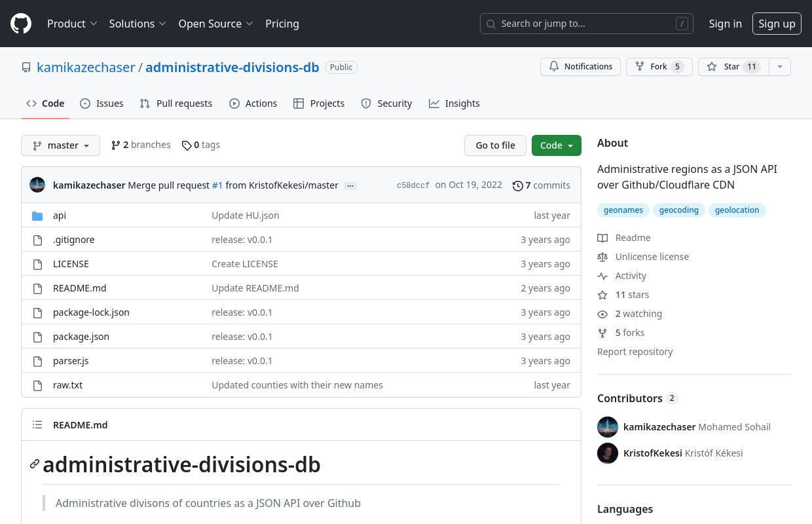
Task: Open the Pricing page
Action: (282, 24)
